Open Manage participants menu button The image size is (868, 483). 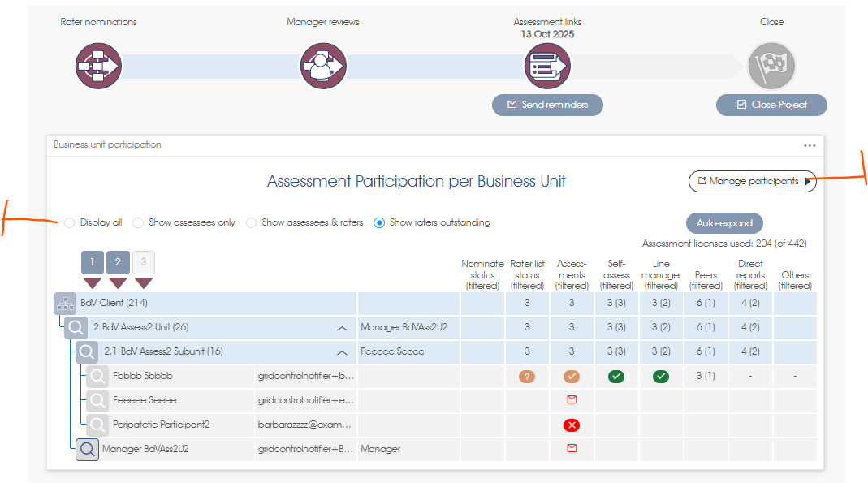tap(753, 181)
